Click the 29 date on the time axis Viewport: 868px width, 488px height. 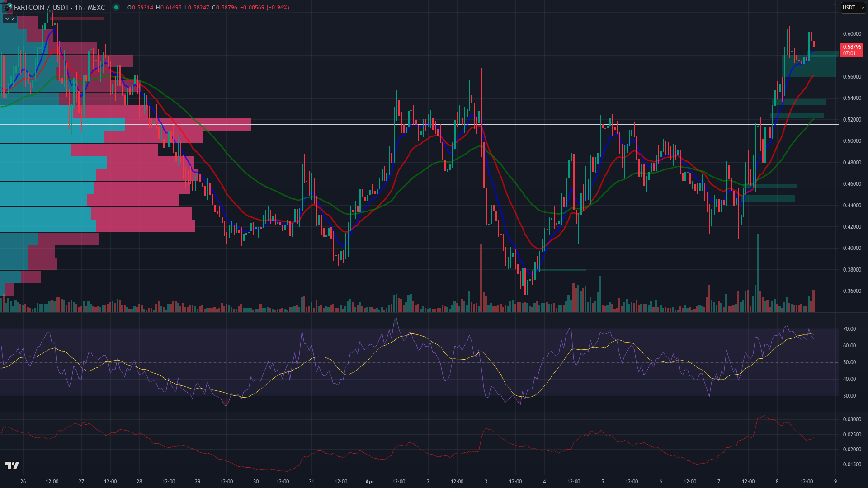click(198, 482)
